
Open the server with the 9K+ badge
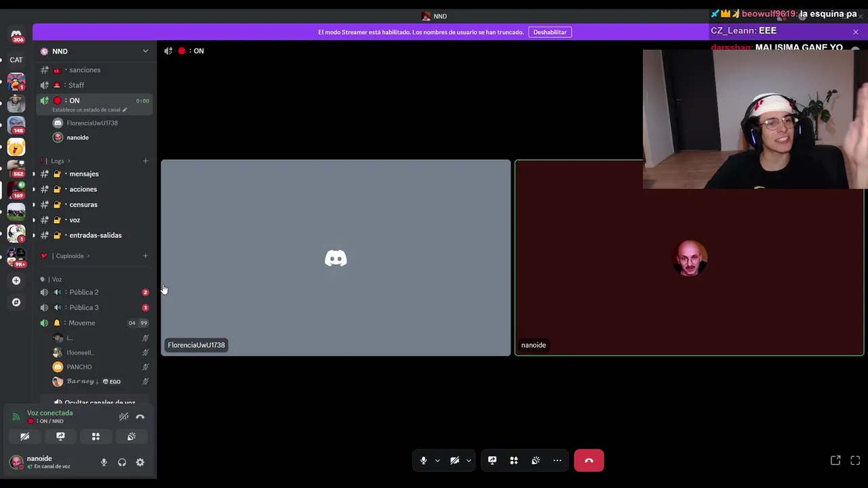point(16,256)
